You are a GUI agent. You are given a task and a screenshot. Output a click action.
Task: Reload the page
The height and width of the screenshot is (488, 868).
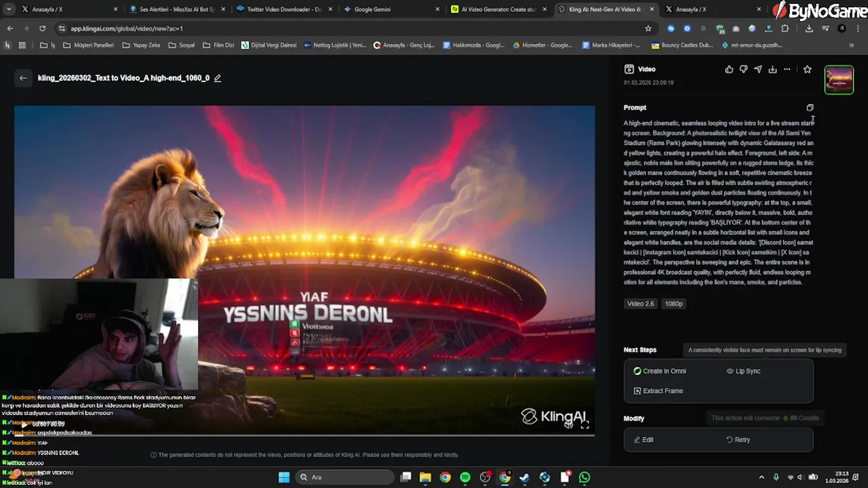(x=43, y=28)
